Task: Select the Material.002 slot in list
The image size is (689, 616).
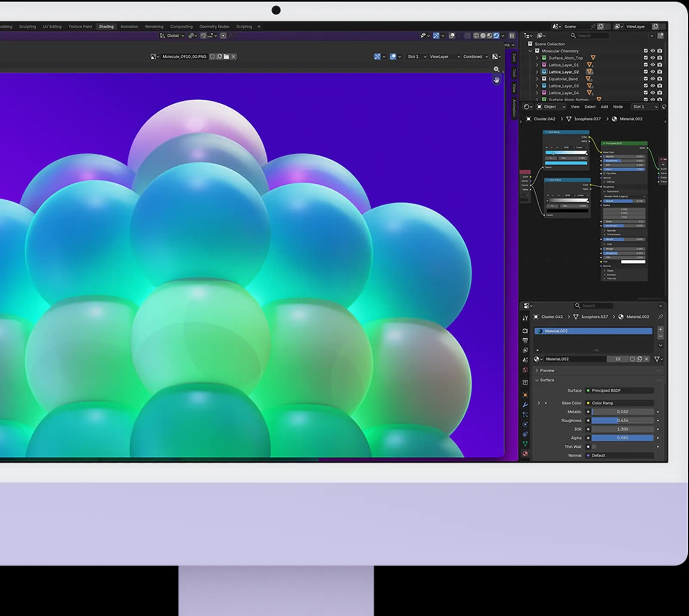Action: point(593,331)
